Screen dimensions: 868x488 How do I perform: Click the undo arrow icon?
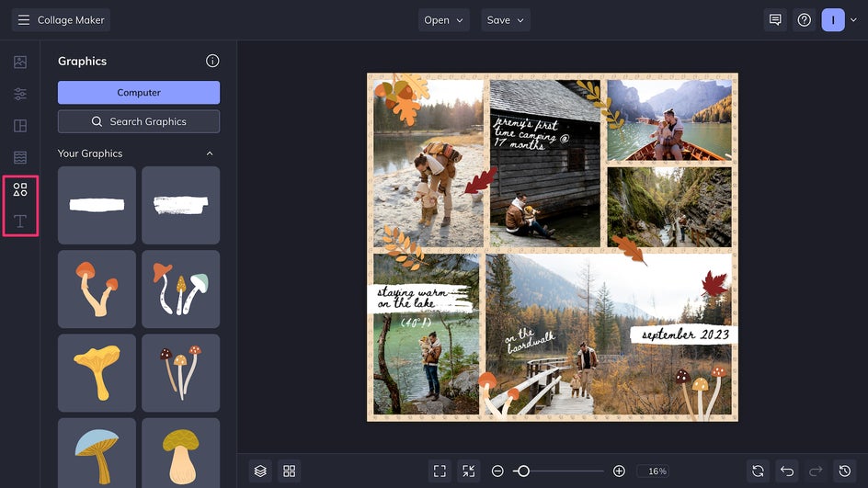[787, 471]
